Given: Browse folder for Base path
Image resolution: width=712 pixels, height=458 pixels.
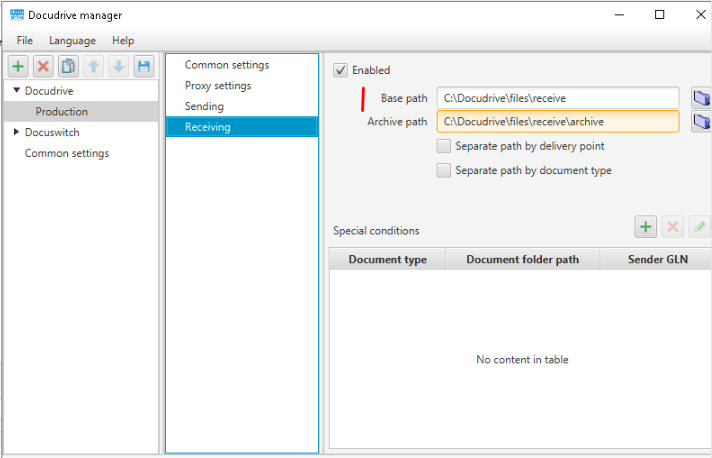Looking at the screenshot, I should tap(701, 98).
